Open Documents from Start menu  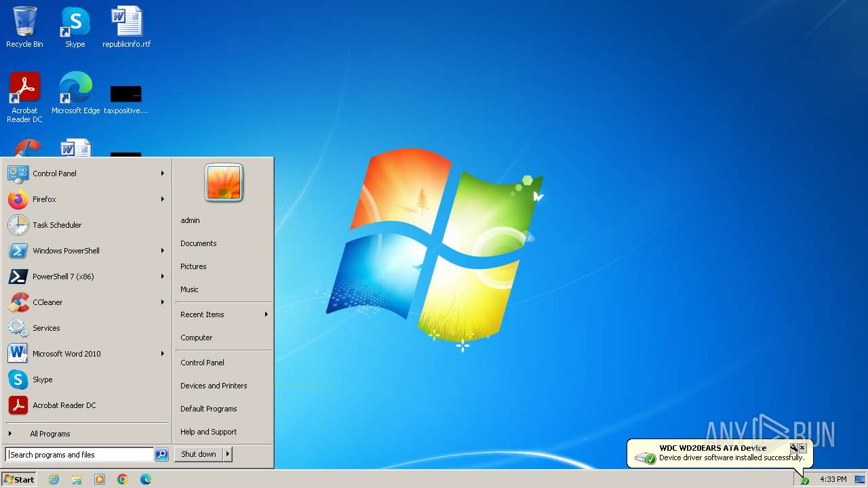(x=224, y=243)
